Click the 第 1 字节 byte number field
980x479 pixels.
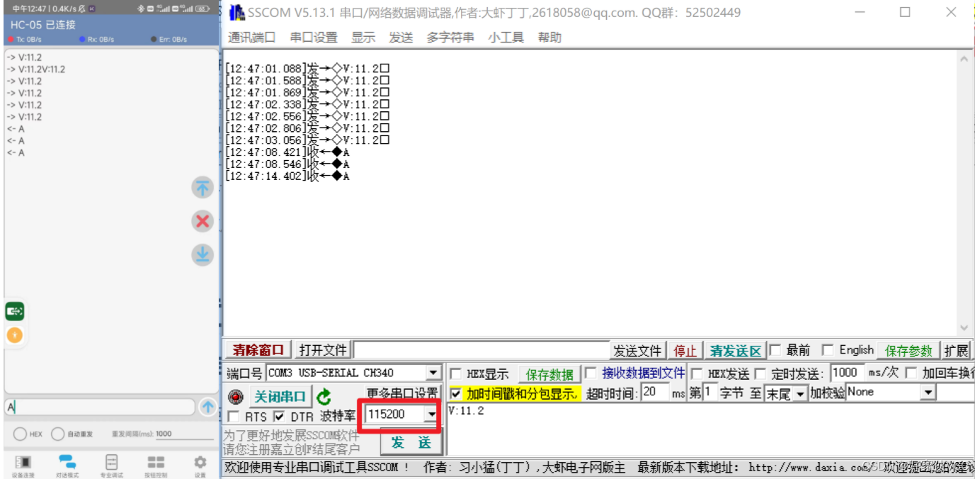(x=710, y=393)
